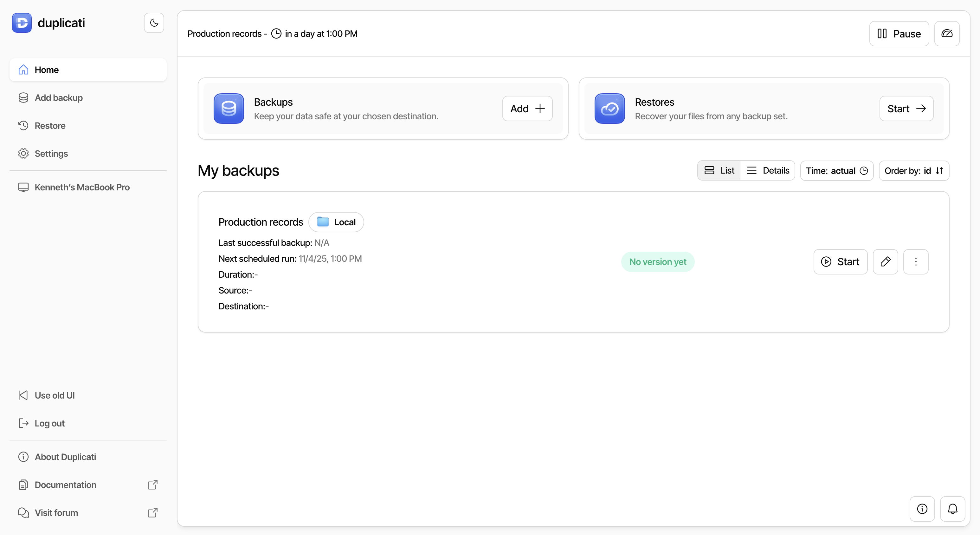
Task: Switch to Details view
Action: 768,170
